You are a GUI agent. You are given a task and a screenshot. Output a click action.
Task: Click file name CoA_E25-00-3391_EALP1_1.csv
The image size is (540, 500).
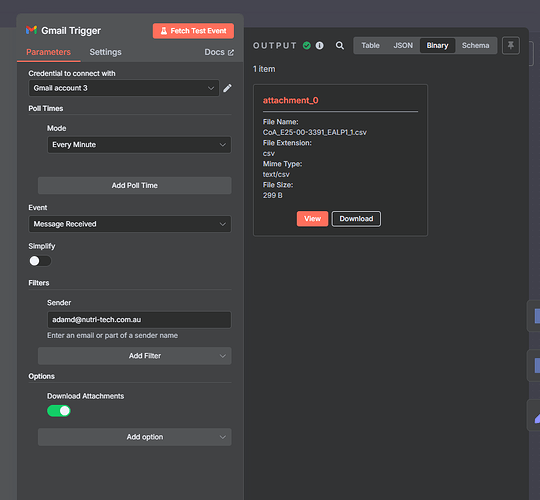(315, 133)
